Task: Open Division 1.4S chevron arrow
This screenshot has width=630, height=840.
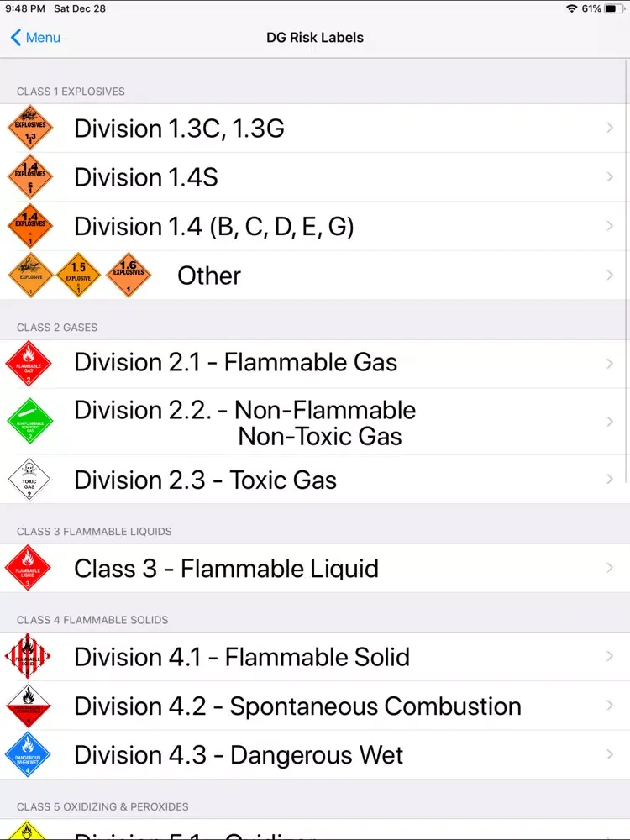Action: (610, 176)
